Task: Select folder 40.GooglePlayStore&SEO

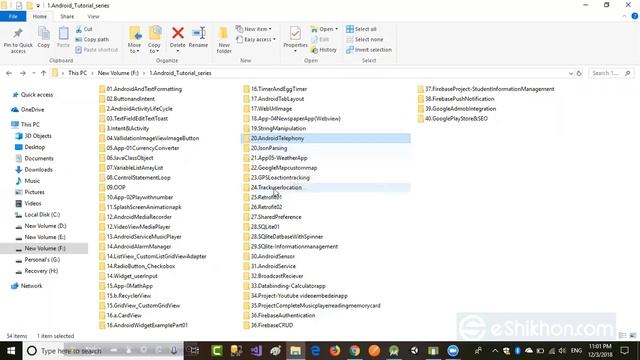Action: click(453, 118)
